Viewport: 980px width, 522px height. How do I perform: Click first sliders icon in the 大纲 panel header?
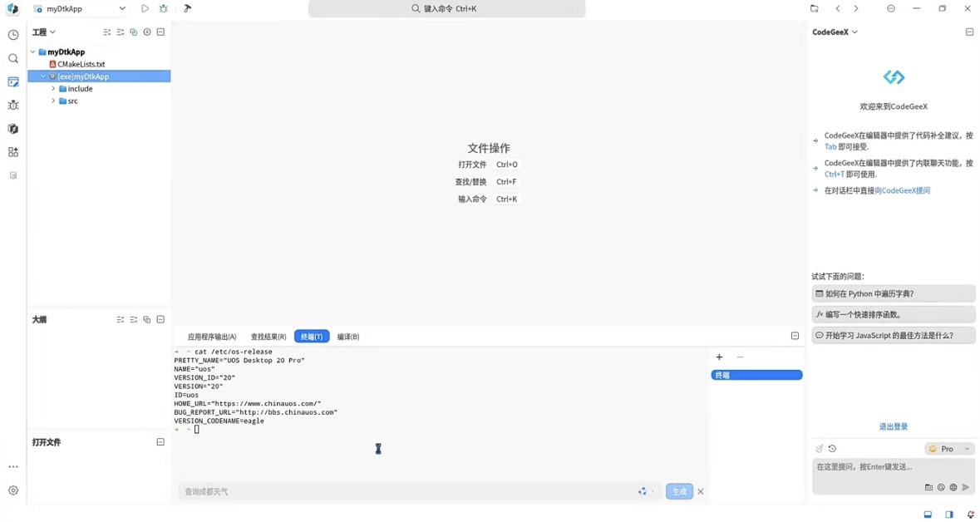(x=120, y=319)
